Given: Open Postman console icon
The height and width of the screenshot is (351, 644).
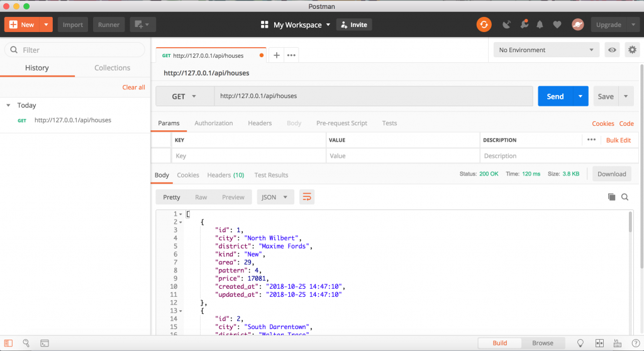Looking at the screenshot, I should coord(45,343).
